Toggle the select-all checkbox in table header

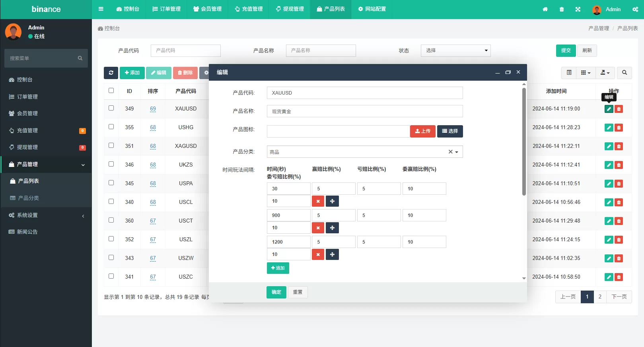(111, 91)
